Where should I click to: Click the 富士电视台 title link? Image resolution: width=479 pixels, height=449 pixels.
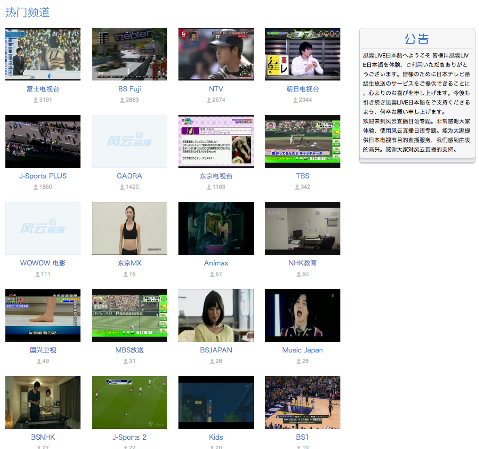pos(43,89)
